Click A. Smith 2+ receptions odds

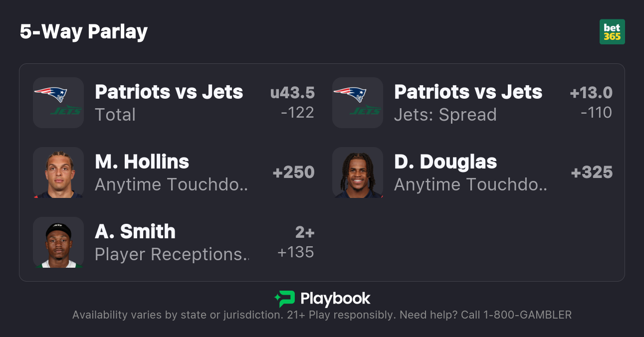point(297,242)
